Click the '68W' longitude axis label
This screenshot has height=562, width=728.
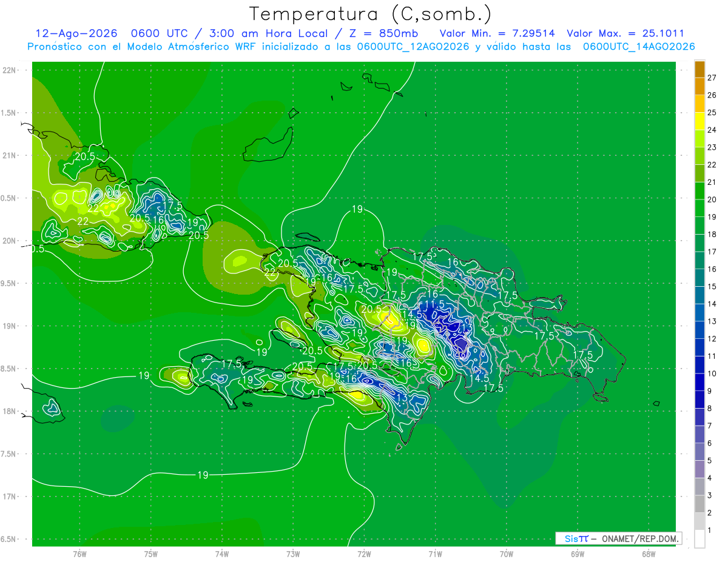(649, 554)
